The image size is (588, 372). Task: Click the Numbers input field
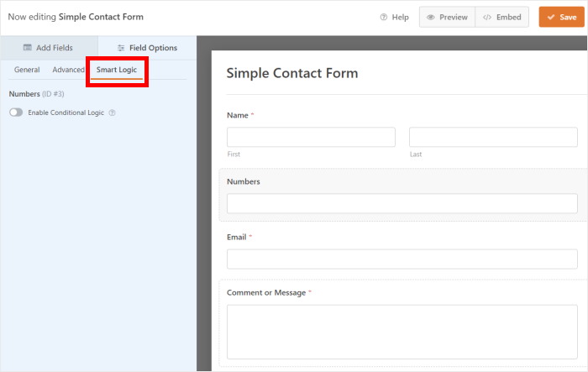[402, 203]
